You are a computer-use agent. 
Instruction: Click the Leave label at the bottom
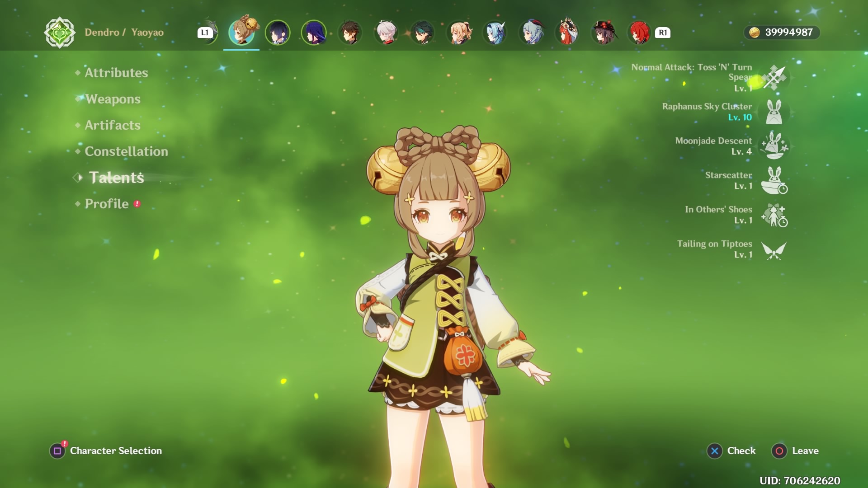point(805,450)
